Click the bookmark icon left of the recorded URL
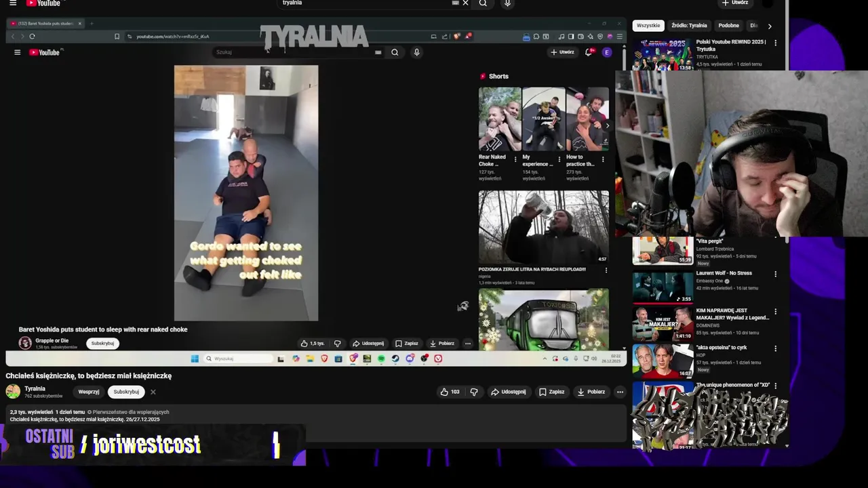The image size is (868, 488). [117, 36]
